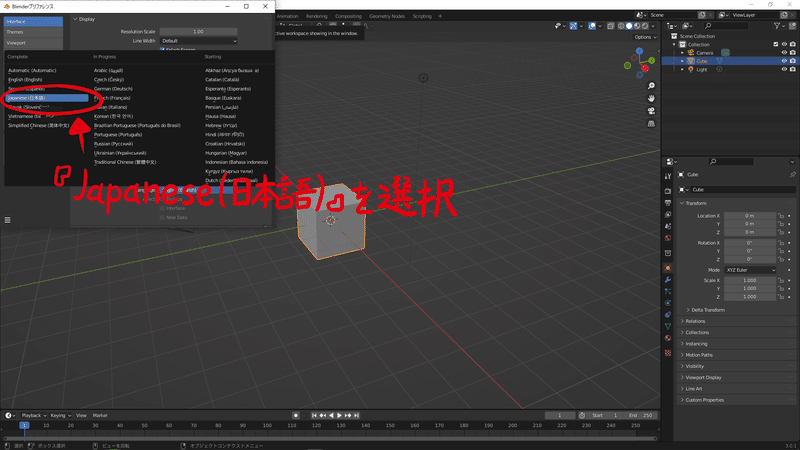Viewport: 800px width, 450px height.
Task: Collapse the Collection in outliner
Action: coord(674,45)
